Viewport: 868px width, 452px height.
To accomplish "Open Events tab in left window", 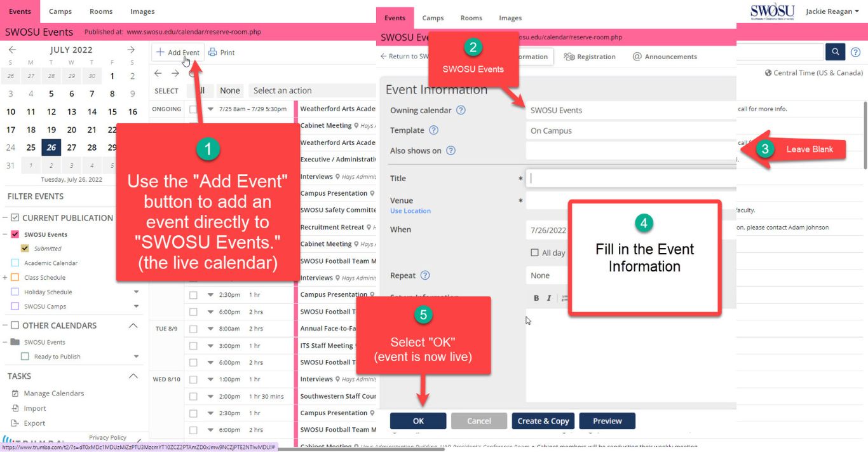I will (x=20, y=11).
